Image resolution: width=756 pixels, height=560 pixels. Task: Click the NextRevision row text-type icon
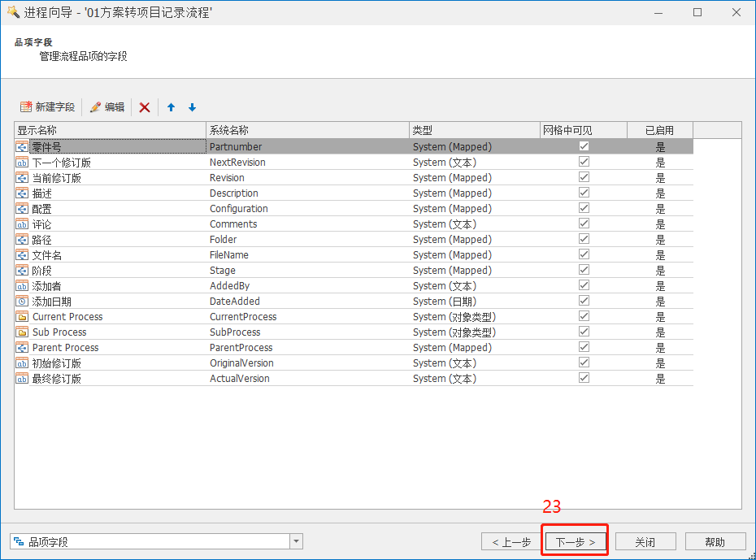[22, 163]
